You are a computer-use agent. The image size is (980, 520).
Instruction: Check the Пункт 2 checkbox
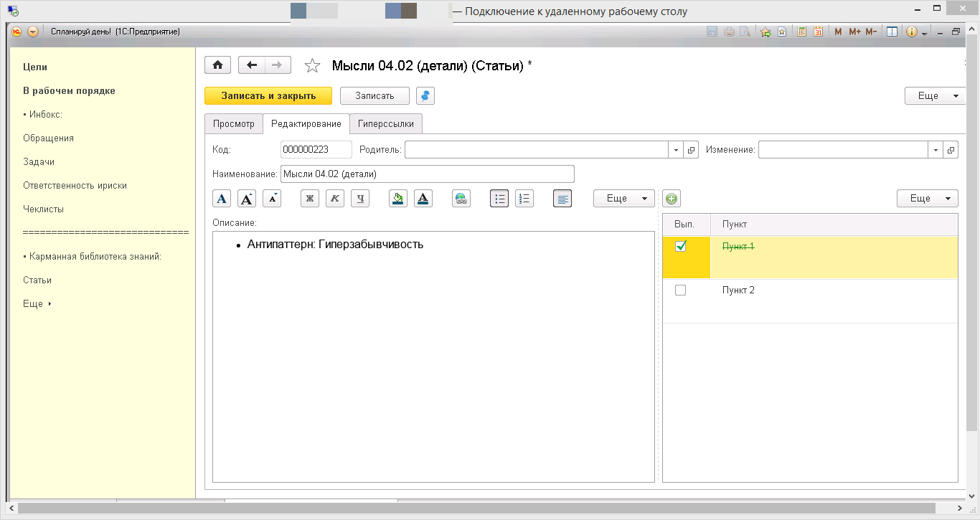click(x=681, y=290)
